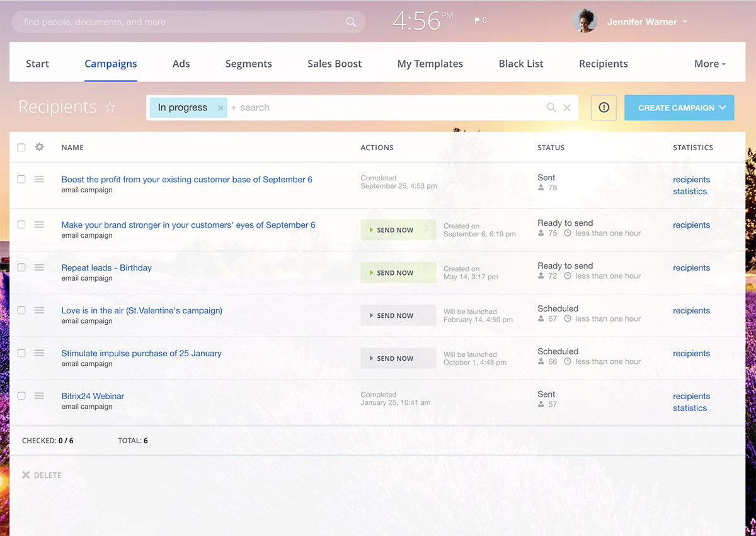The width and height of the screenshot is (756, 536).
Task: Clear the filter search field with X
Action: [567, 108]
